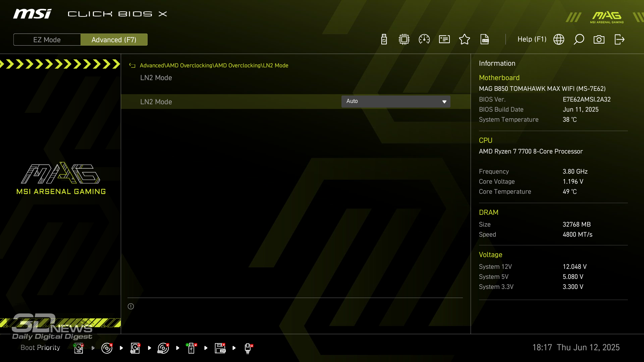Click the DRAM Size value 32768 MB
The image size is (644, 362).
pyautogui.click(x=577, y=225)
